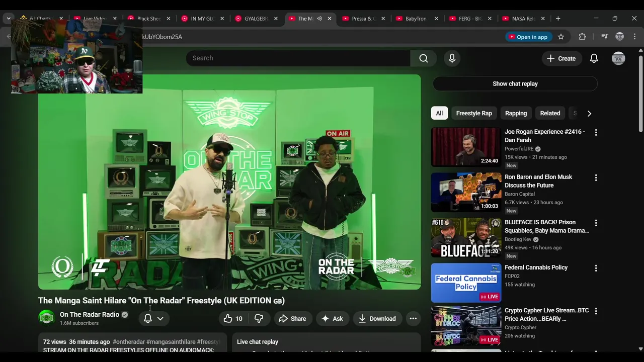Switch to the IN MY GLO browser tab
This screenshot has height=362, width=644.
coord(202,19)
